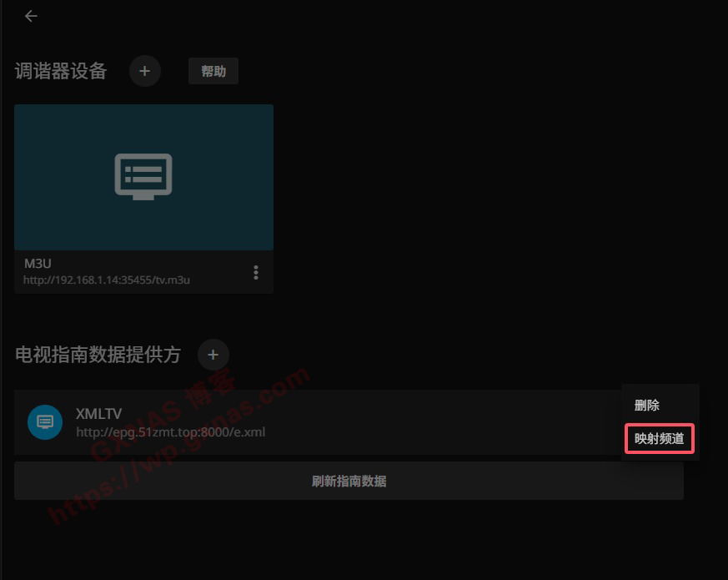
Task: Add a TV guide data provider with plus icon
Action: [x=213, y=355]
